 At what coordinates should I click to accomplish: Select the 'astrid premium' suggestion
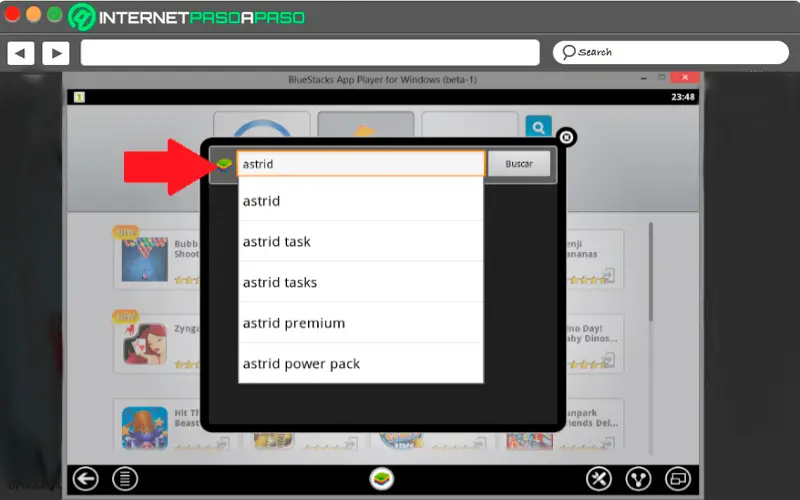361,323
